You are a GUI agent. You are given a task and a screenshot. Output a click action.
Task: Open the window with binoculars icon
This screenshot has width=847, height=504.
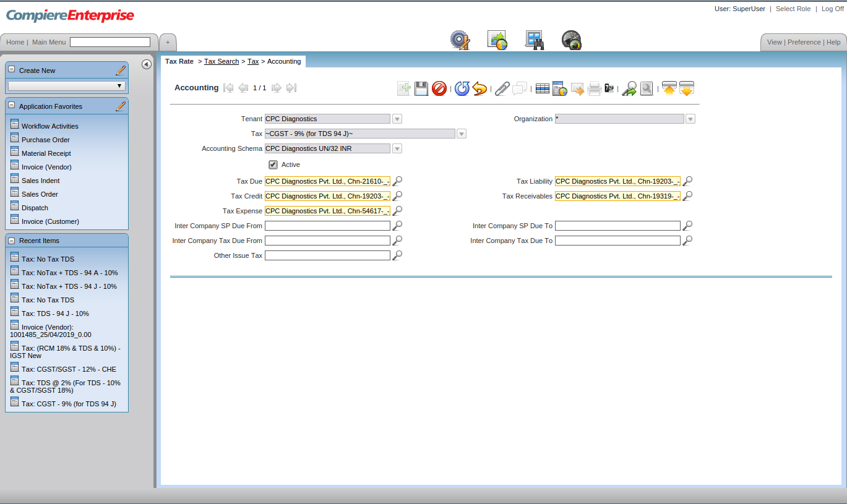click(x=535, y=40)
